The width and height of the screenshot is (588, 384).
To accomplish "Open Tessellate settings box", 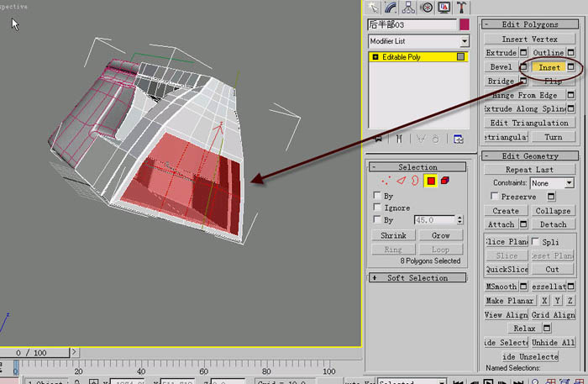I will [x=570, y=287].
